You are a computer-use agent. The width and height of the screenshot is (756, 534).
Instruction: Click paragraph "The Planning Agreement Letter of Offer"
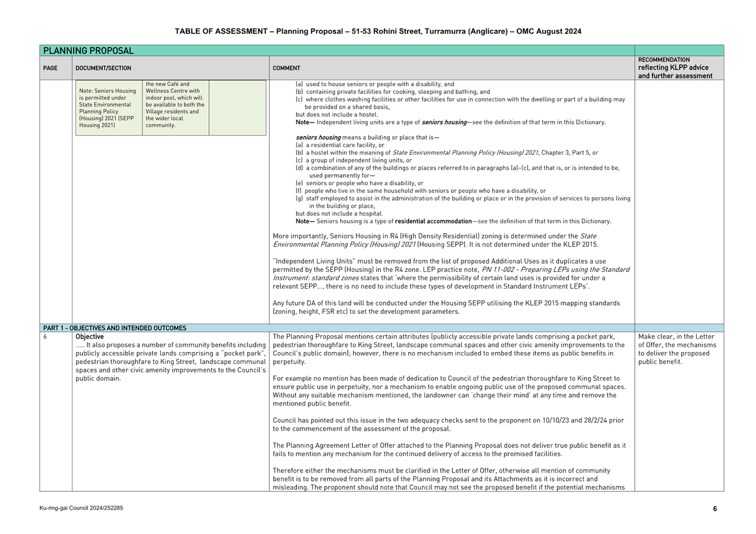pos(450,449)
